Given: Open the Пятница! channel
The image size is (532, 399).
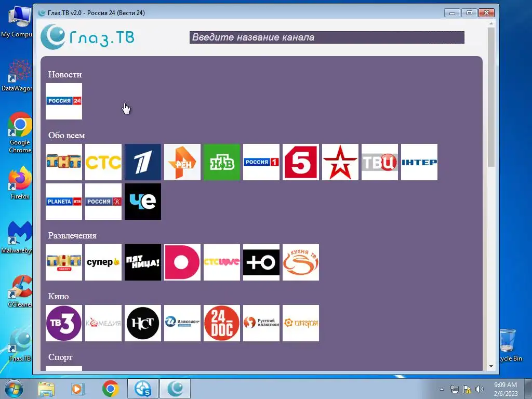Looking at the screenshot, I should pyautogui.click(x=143, y=262).
